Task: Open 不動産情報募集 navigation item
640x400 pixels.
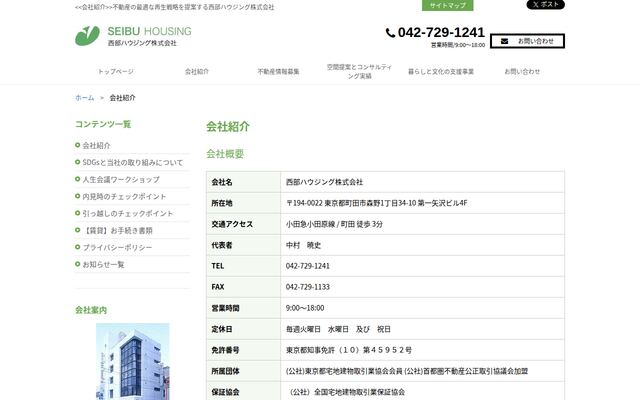Action: pyautogui.click(x=278, y=71)
